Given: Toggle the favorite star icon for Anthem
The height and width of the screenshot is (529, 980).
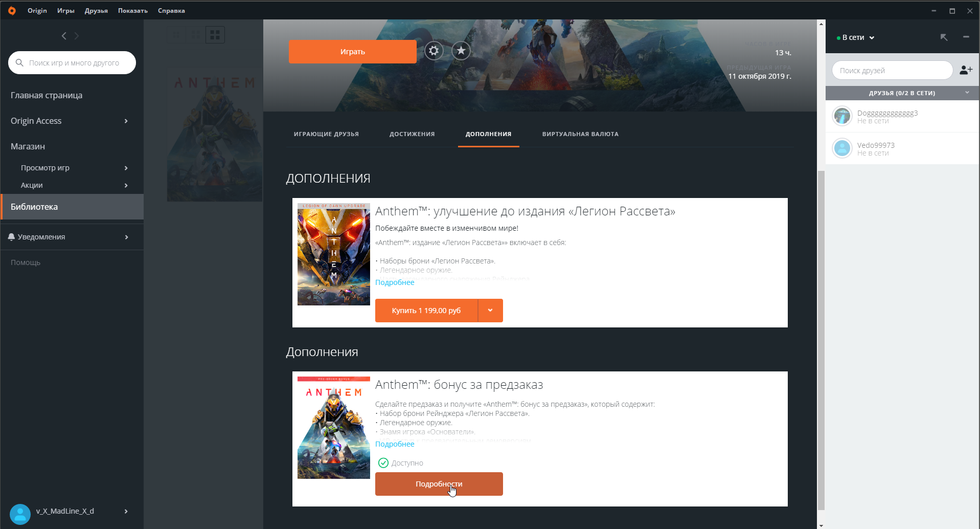Looking at the screenshot, I should click(x=461, y=51).
